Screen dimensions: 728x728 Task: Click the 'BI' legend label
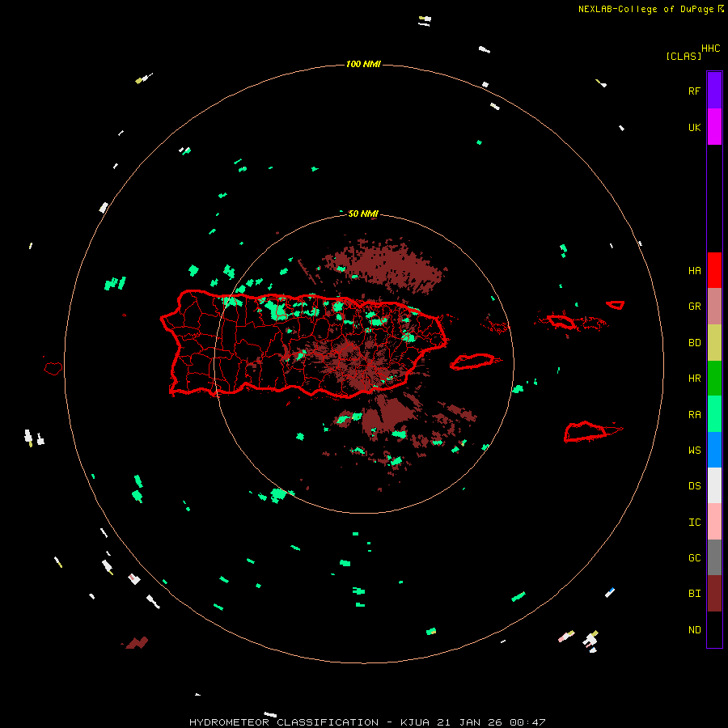[x=694, y=594]
